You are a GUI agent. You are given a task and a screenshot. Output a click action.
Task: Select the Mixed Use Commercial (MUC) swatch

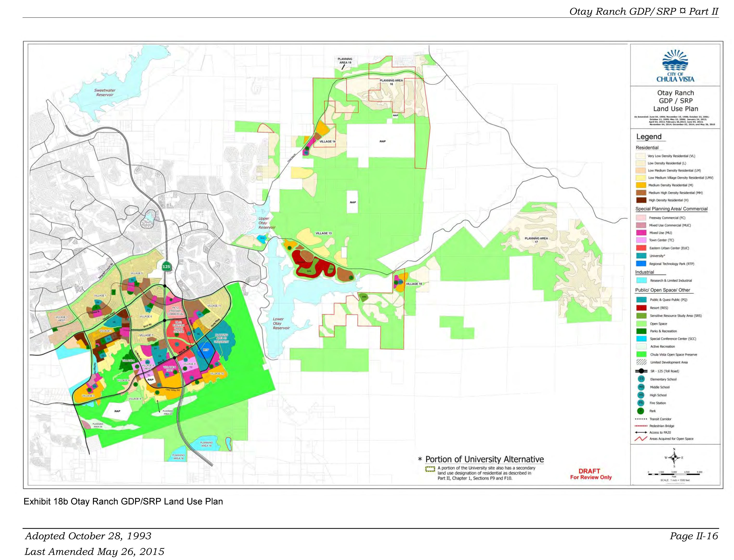[641, 225]
